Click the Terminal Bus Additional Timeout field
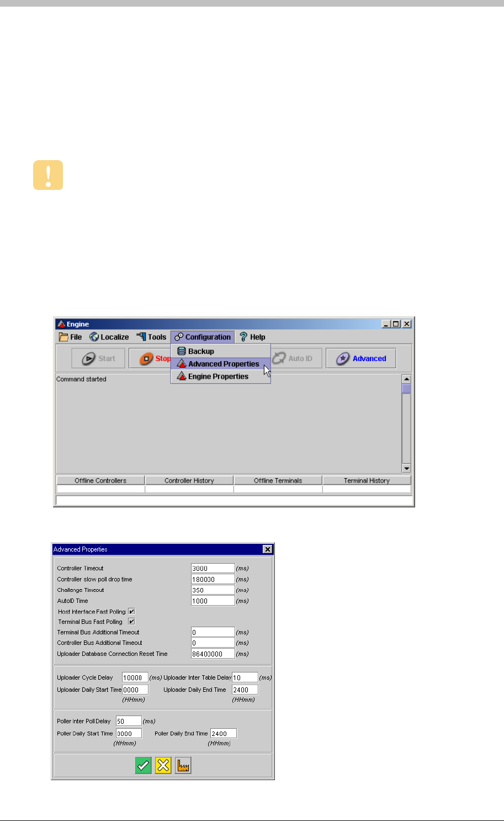This screenshot has width=504, height=821. (x=213, y=632)
